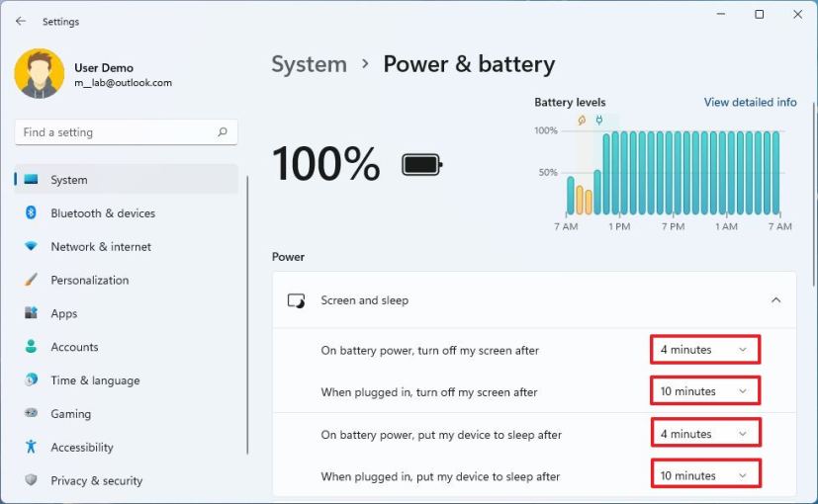Screen dimensions: 818x504
Task: Click the Gaming controller icon
Action: click(31, 414)
